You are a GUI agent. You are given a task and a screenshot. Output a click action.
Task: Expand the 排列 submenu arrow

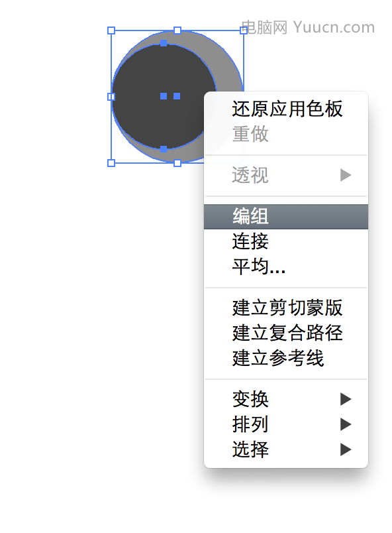coord(346,424)
